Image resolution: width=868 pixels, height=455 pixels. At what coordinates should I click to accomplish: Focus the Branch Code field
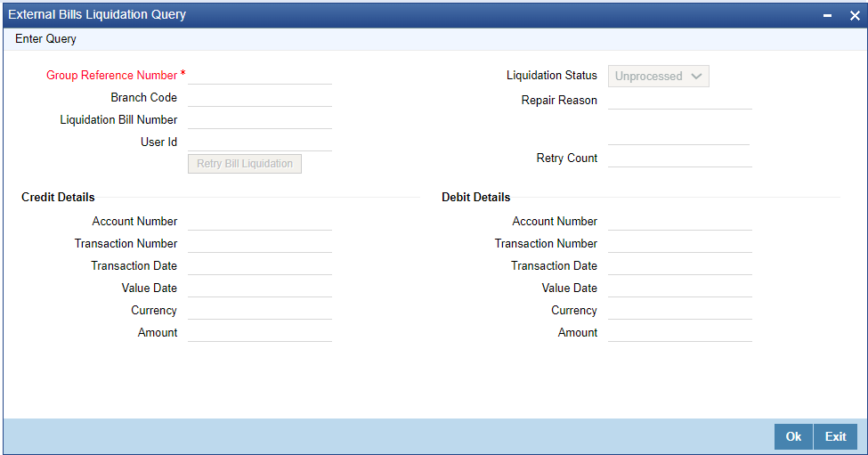260,98
